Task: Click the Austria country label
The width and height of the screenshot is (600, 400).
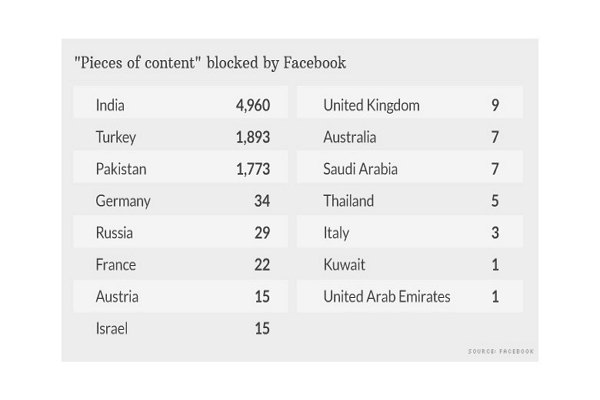Action: pyautogui.click(x=117, y=297)
